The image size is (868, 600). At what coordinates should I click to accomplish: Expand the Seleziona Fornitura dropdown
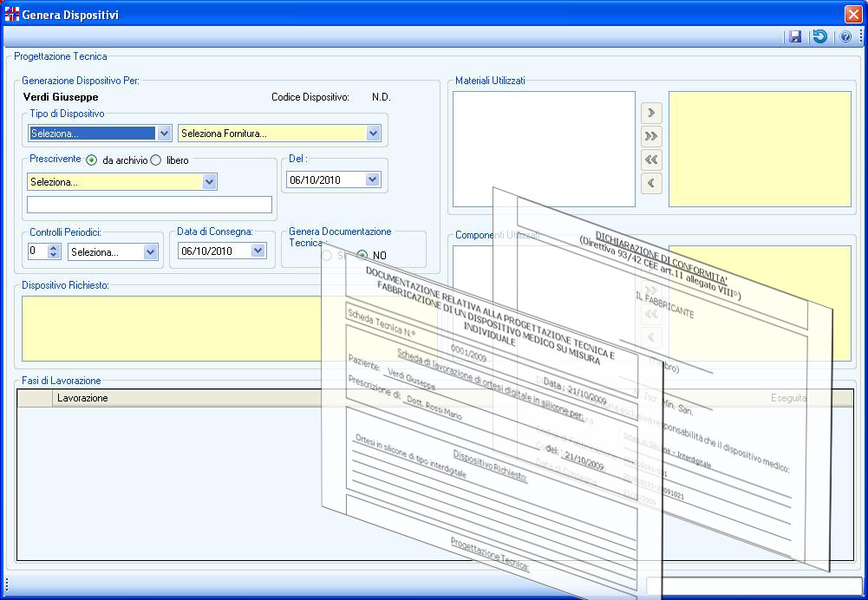tap(373, 134)
